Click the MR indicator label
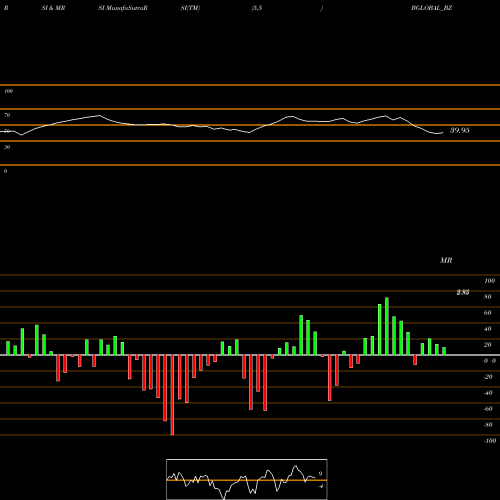The width and height of the screenshot is (500, 500). [446, 260]
